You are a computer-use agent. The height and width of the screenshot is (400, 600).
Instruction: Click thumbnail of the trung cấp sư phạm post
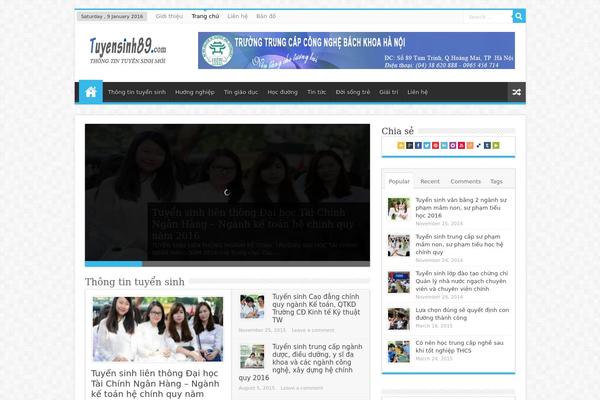pos(399,245)
